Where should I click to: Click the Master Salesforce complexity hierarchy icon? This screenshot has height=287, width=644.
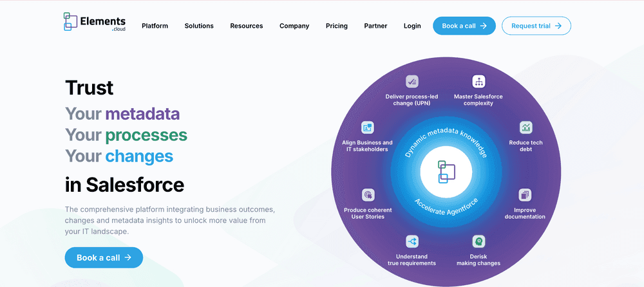(x=478, y=81)
